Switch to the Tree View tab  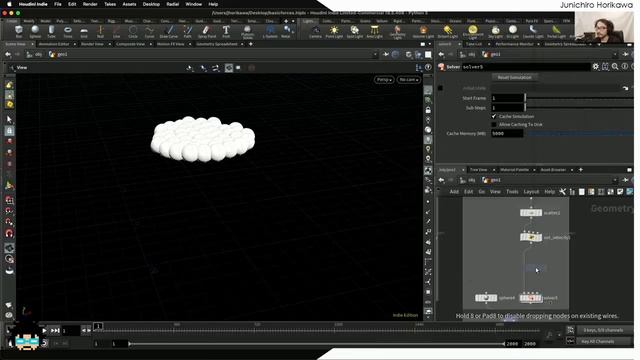pyautogui.click(x=478, y=170)
